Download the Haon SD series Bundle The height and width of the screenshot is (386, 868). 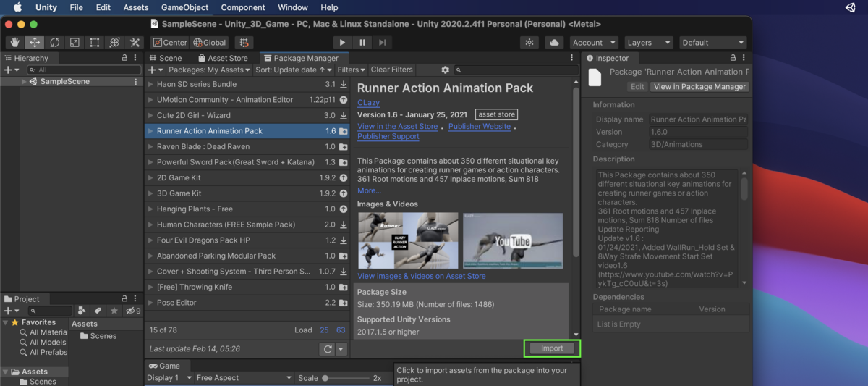344,84
